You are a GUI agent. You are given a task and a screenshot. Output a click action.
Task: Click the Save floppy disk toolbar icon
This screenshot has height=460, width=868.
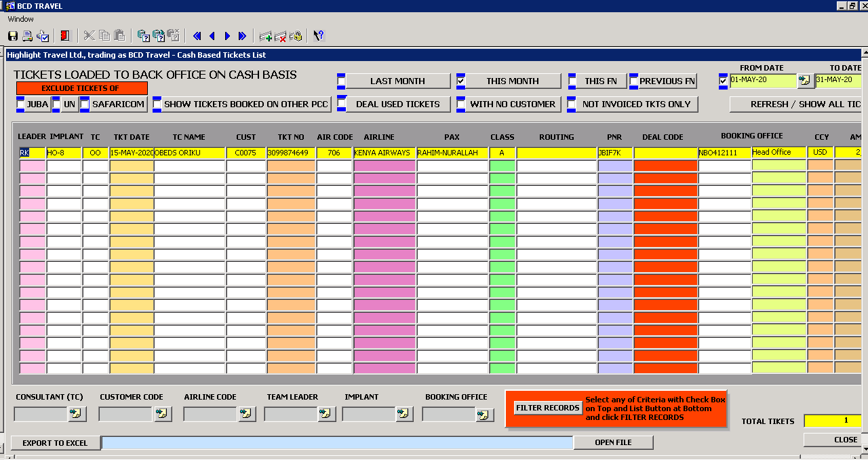pos(13,36)
